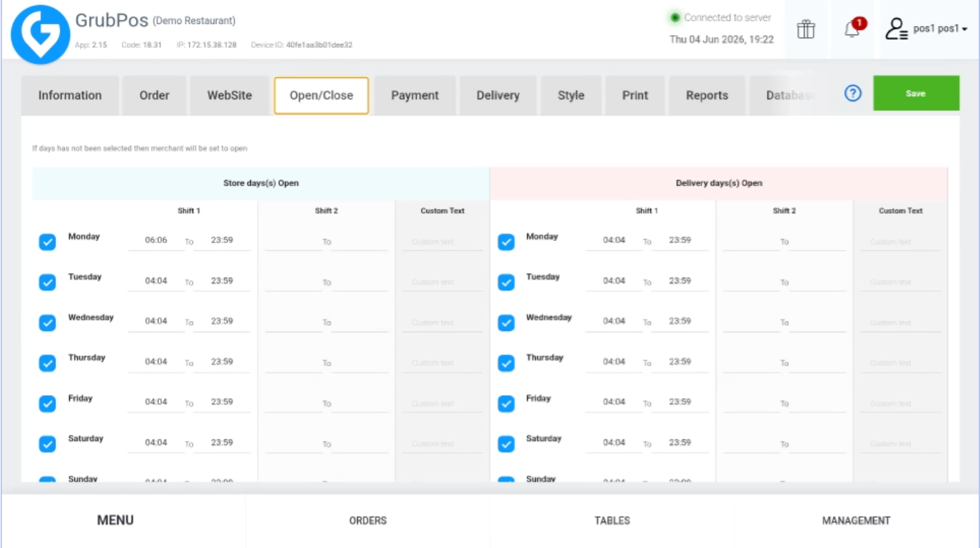Switch to the Order tab

(x=154, y=96)
